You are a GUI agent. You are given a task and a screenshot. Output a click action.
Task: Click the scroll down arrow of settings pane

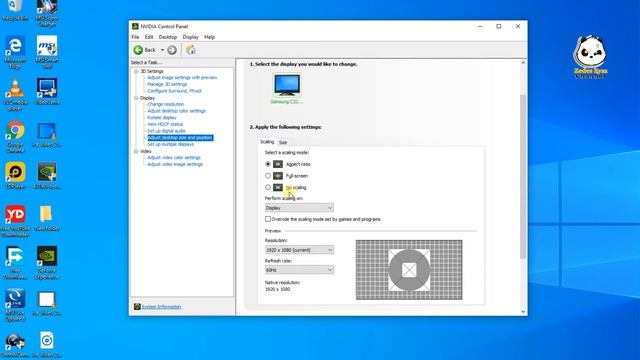pyautogui.click(x=523, y=312)
